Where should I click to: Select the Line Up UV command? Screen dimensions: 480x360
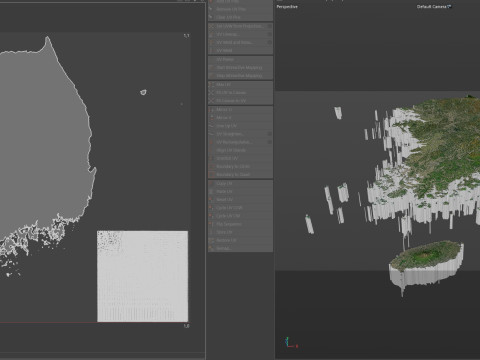point(240,126)
